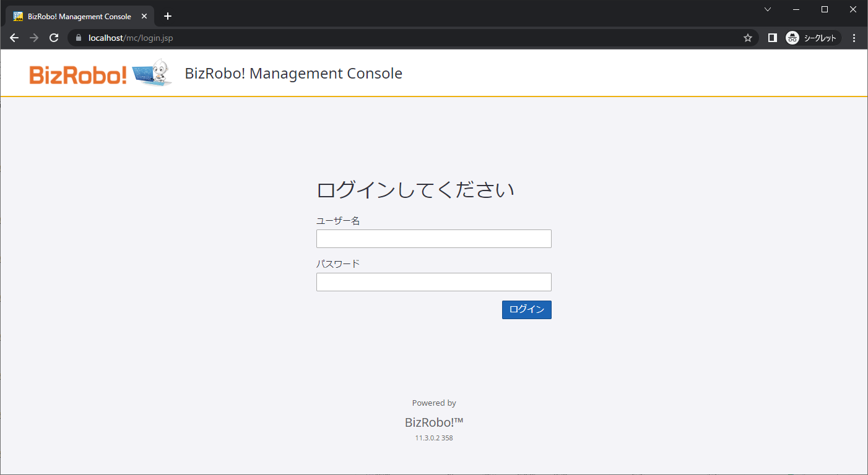Close the BizRobo! Management Console tab
Image resolution: width=868 pixels, height=475 pixels.
[x=144, y=17]
